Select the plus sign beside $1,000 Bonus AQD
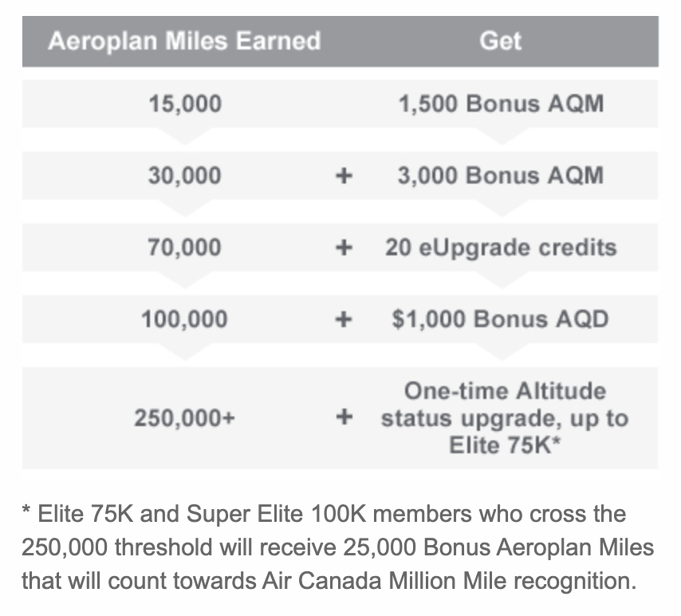This screenshot has height=616, width=681. pyautogui.click(x=344, y=319)
